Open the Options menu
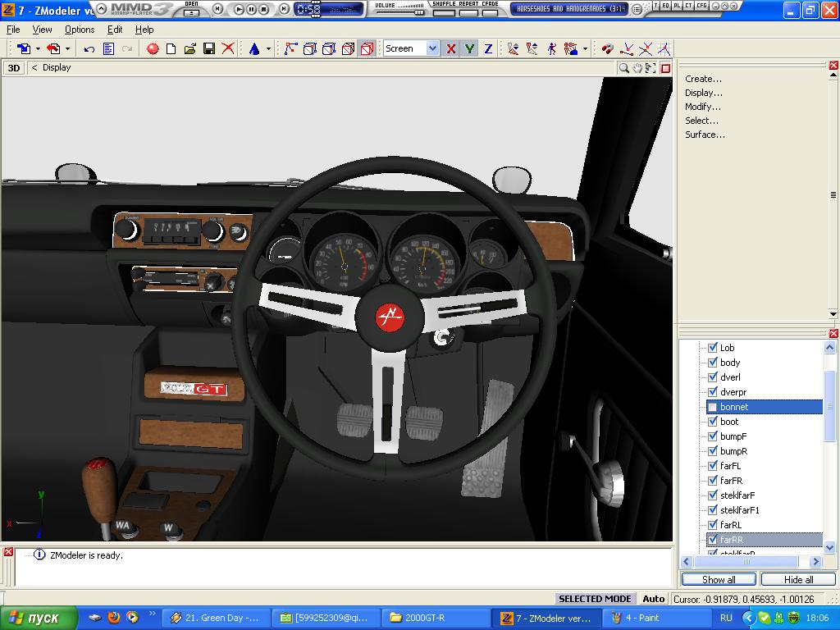 tap(80, 30)
